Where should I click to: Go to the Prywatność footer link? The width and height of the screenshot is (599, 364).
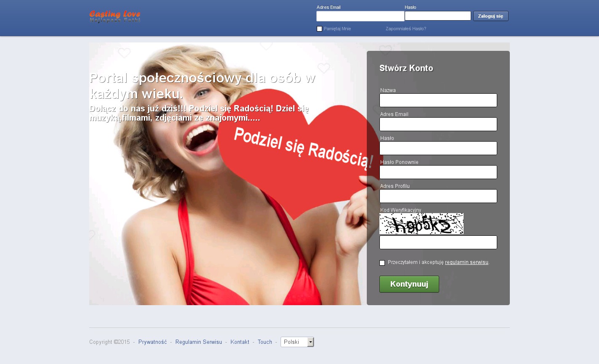tap(152, 342)
